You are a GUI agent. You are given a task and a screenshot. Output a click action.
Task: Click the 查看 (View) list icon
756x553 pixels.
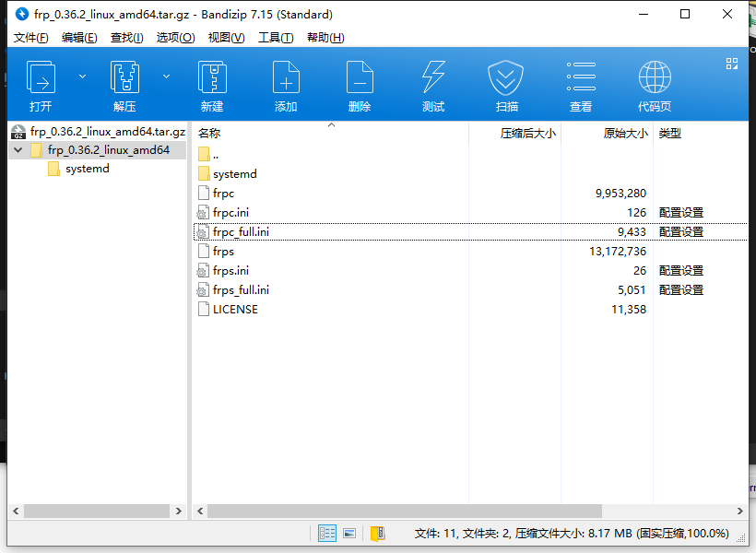pos(581,78)
